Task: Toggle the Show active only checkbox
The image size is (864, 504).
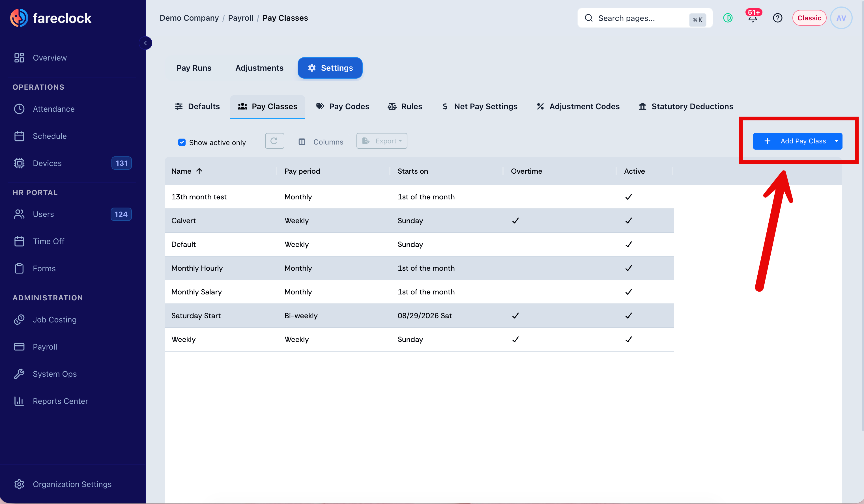Action: tap(182, 142)
